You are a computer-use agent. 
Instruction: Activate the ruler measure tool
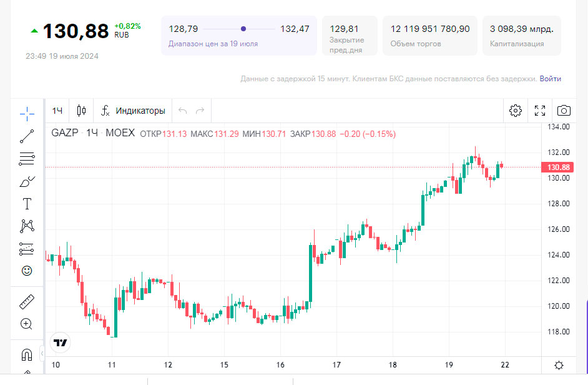(27, 302)
